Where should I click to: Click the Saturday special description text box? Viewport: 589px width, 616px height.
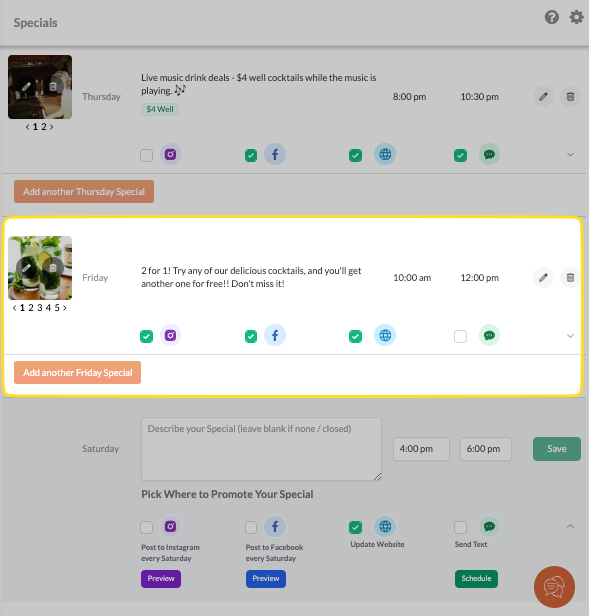pos(261,449)
